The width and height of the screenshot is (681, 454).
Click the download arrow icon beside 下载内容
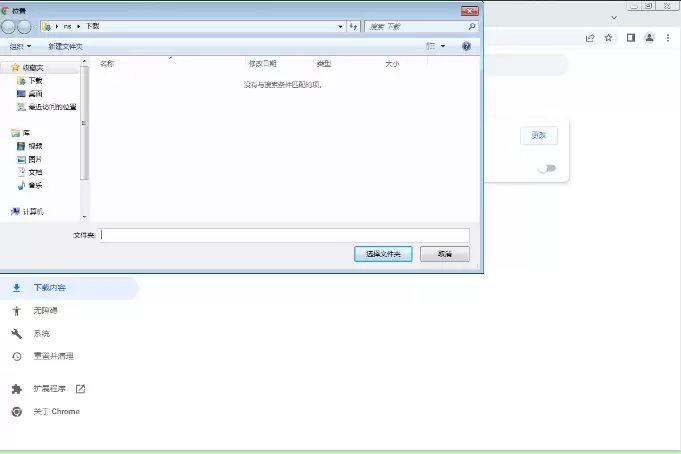point(17,288)
